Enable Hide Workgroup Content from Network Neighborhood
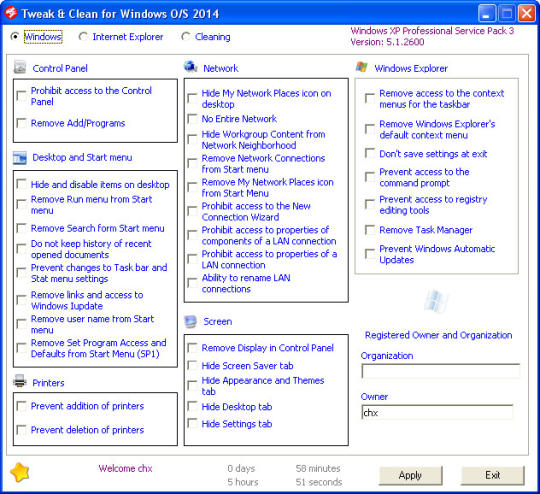This screenshot has width=540, height=494. point(192,139)
